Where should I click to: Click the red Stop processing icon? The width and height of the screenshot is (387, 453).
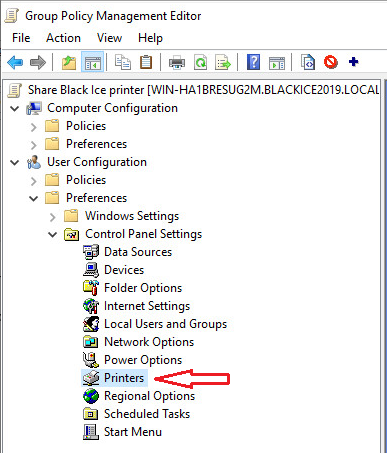click(x=331, y=62)
